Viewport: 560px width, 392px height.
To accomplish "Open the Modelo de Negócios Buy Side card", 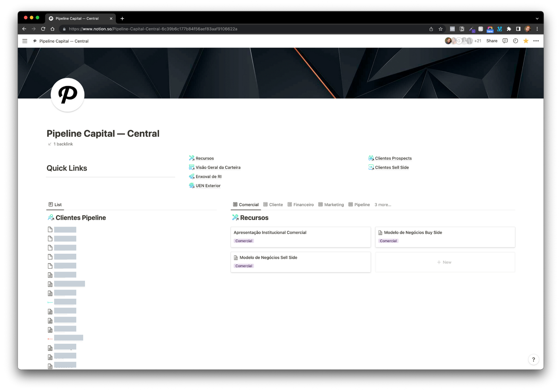I will pos(445,237).
